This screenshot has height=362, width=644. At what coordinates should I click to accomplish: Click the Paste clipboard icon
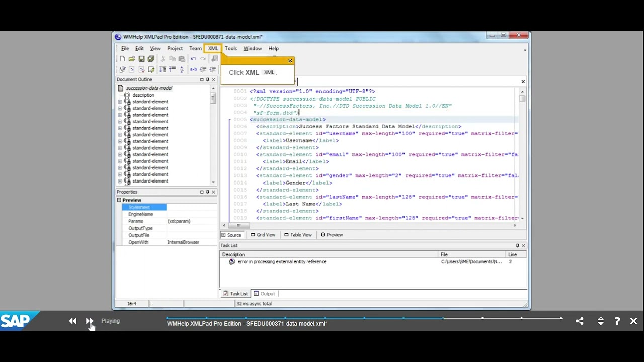point(182,59)
